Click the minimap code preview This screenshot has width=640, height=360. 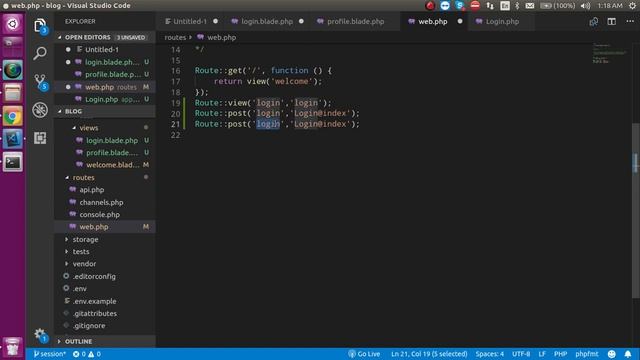609,53
